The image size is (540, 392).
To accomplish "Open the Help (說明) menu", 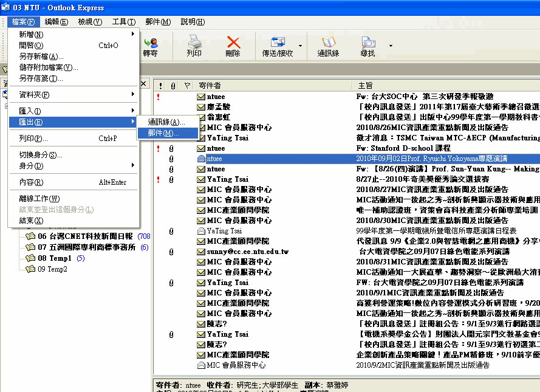I will click(x=193, y=22).
